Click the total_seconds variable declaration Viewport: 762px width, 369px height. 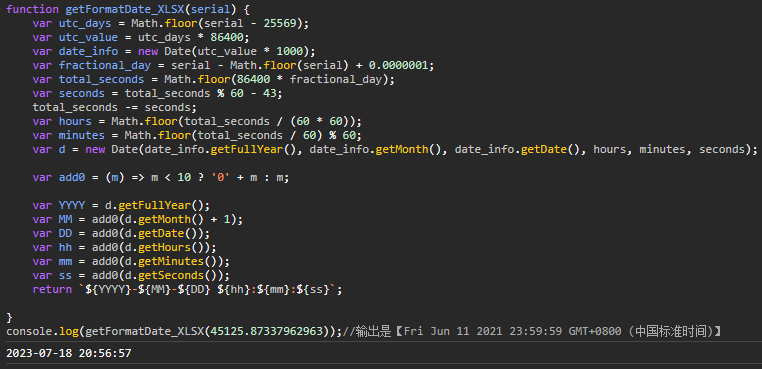[x=102, y=79]
